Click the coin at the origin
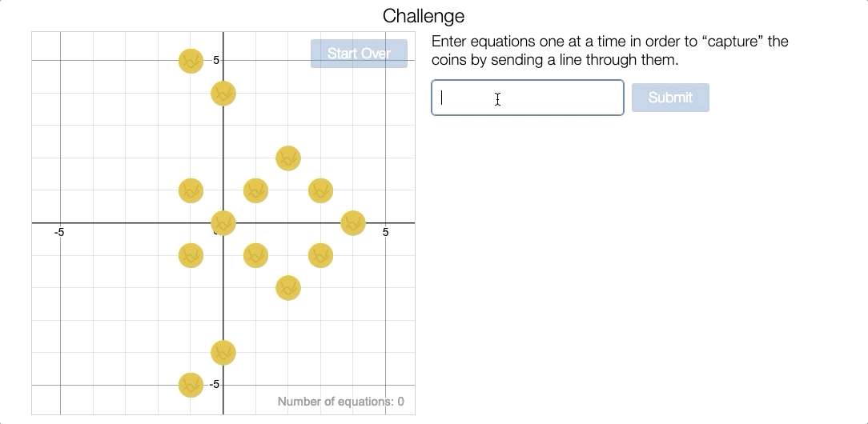Screen dimensions: 868x424 click(x=223, y=223)
